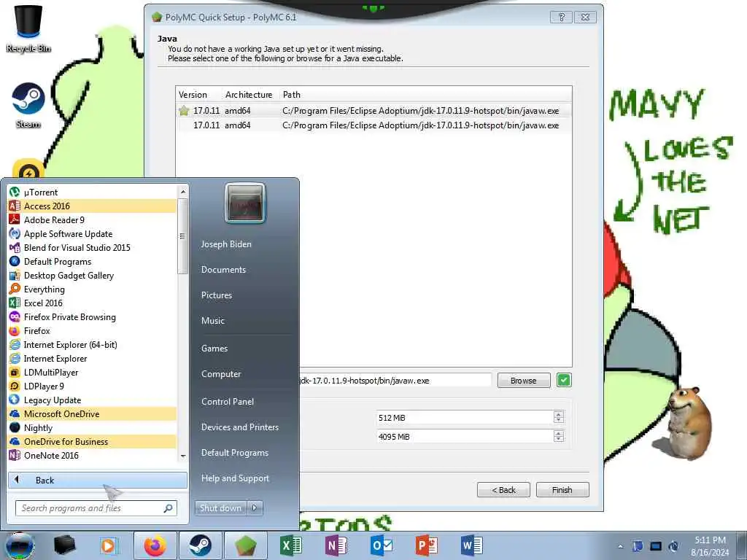Open Desktop Gadget Gallery
The image size is (747, 560).
92,275
